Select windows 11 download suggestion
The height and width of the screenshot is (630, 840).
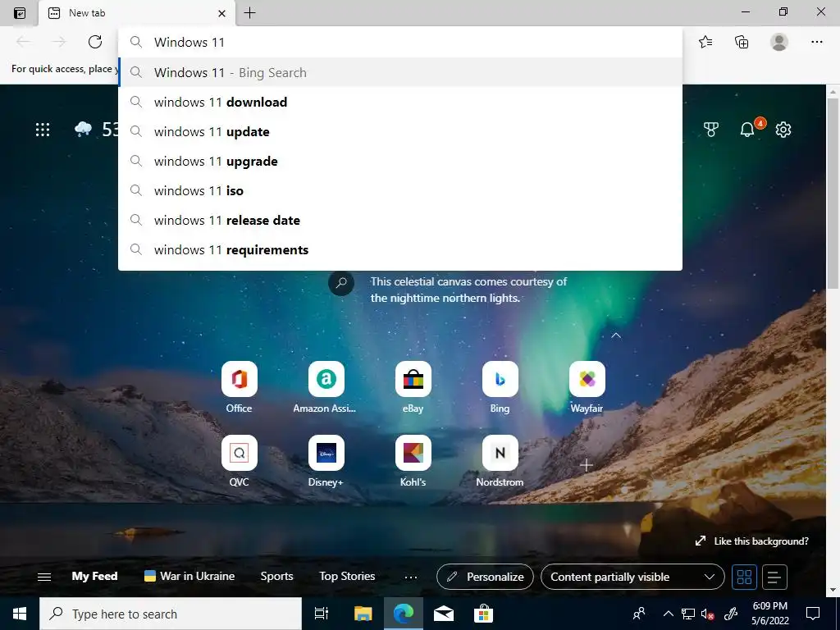[x=400, y=103]
